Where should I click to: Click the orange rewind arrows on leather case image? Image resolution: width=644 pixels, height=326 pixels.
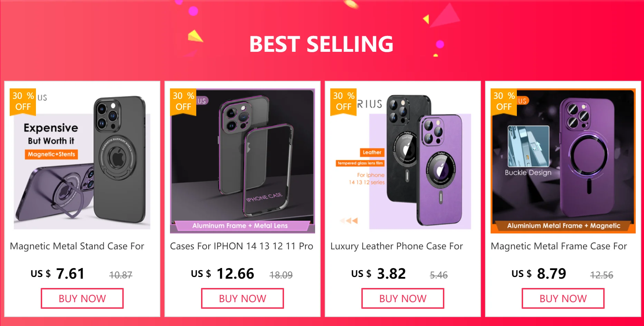(x=349, y=220)
